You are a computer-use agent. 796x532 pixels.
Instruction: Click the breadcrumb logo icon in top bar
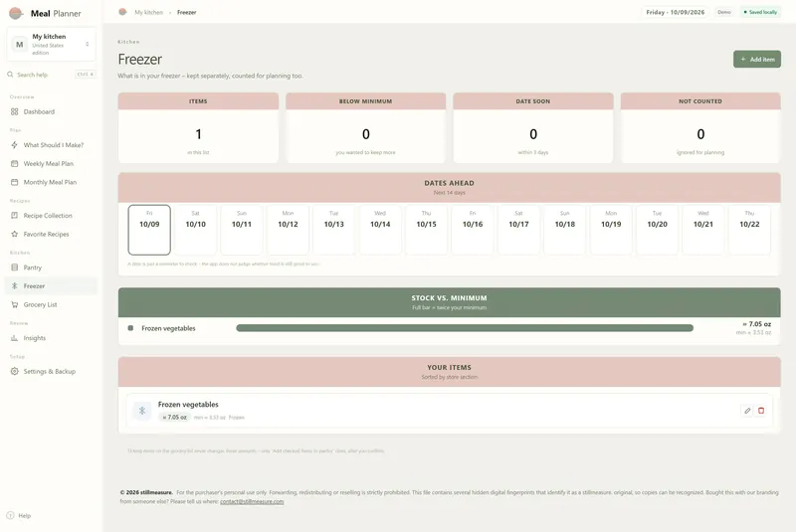tap(122, 12)
